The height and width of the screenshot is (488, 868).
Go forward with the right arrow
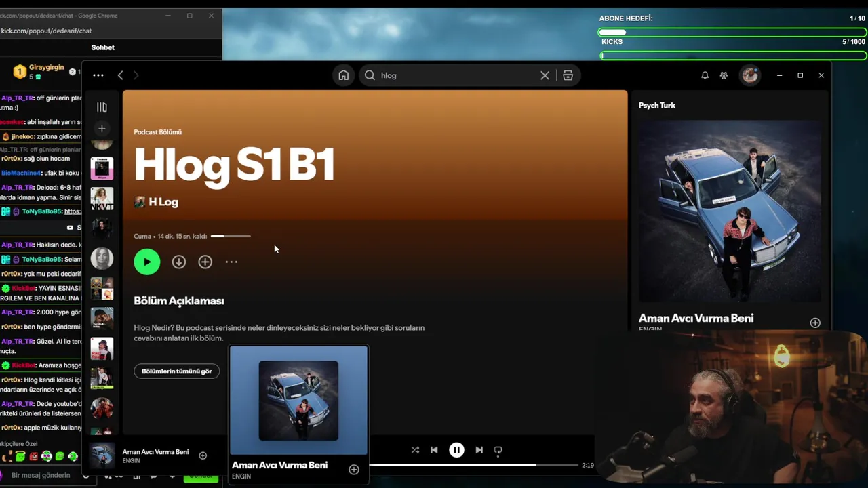(136, 75)
